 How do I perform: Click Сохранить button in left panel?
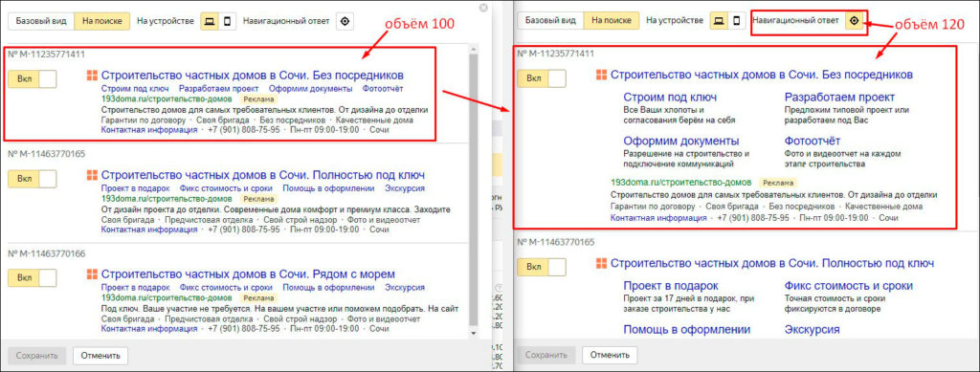(36, 356)
